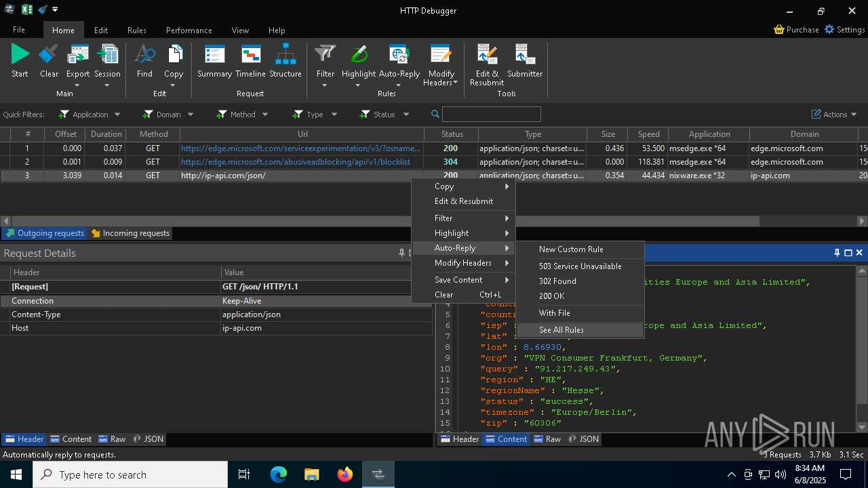The width and height of the screenshot is (868, 488).
Task: Open Firefox from taskbar
Action: click(x=345, y=474)
